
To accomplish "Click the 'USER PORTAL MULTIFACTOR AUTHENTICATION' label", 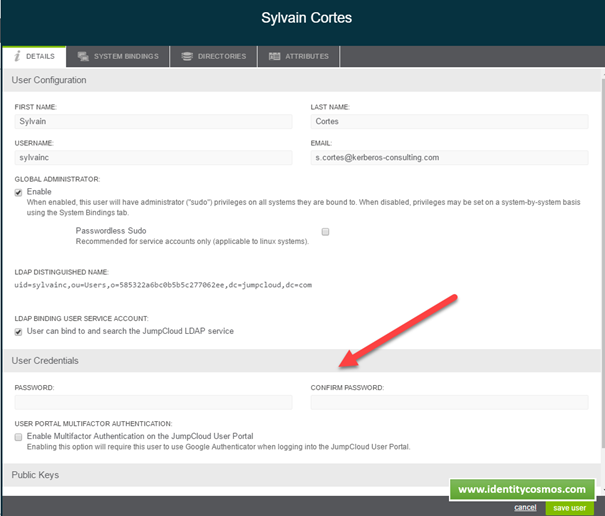I will point(93,424).
